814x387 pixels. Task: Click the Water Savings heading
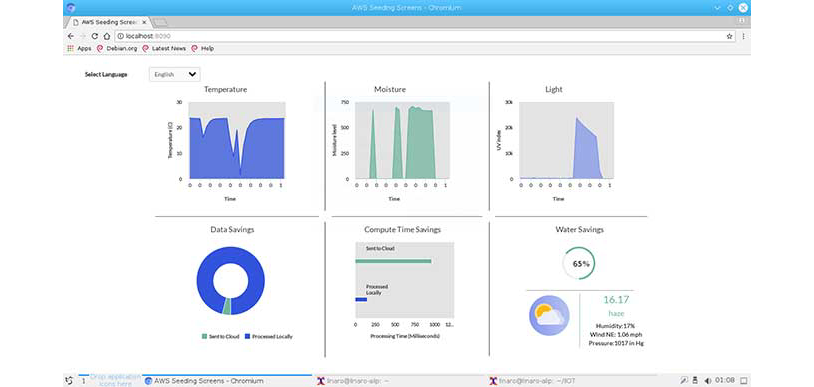point(579,229)
